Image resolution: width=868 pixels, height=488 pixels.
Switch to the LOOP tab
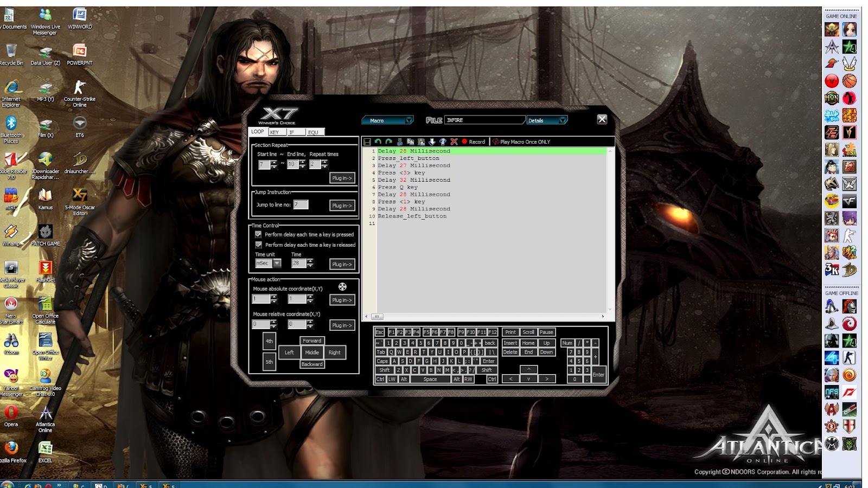258,132
